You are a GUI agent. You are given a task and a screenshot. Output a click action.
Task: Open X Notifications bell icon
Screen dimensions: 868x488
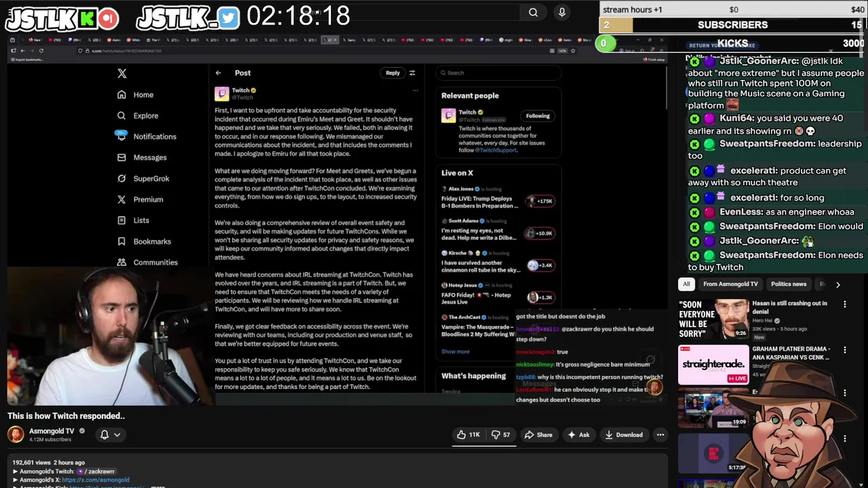[x=121, y=136]
